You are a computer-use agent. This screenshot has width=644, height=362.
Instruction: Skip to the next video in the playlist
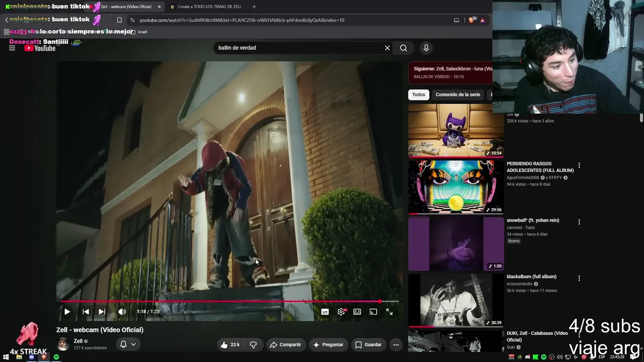(x=102, y=312)
